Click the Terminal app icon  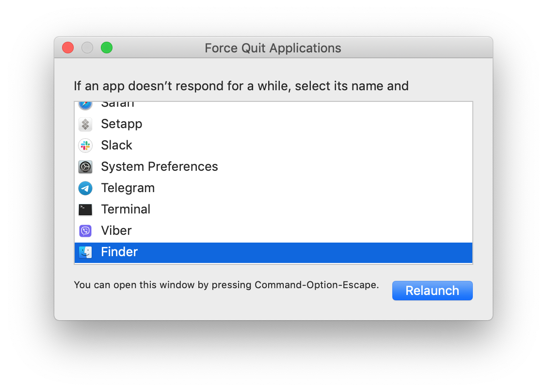(85, 210)
